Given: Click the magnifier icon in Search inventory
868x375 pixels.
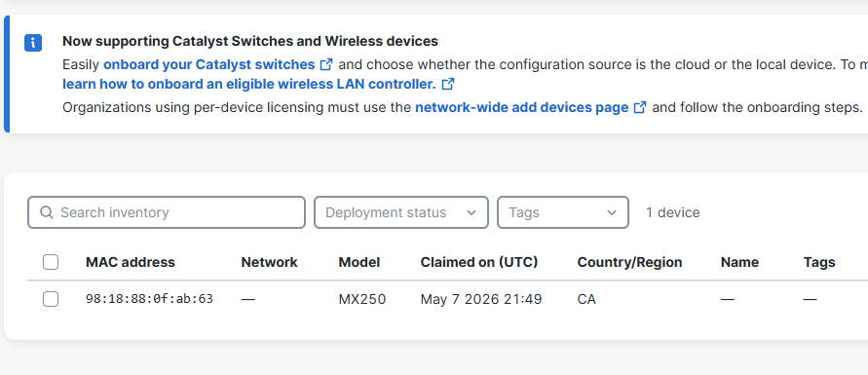Looking at the screenshot, I should coord(47,212).
